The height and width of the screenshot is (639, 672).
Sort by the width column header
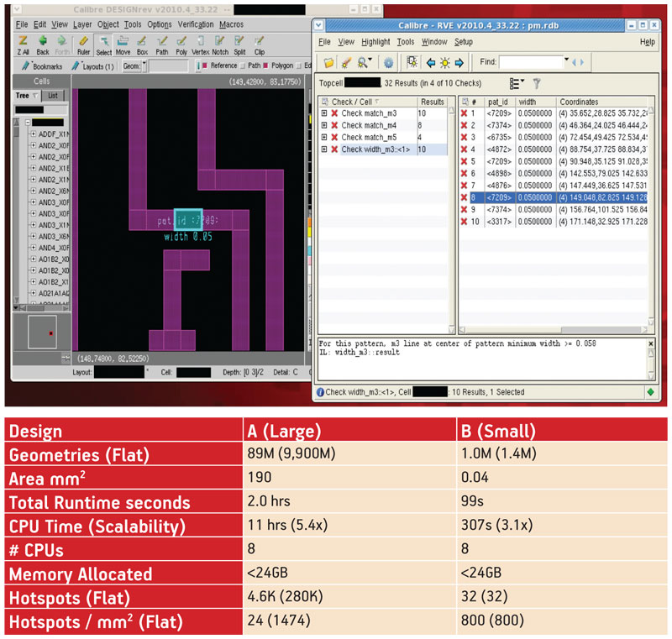[x=535, y=102]
